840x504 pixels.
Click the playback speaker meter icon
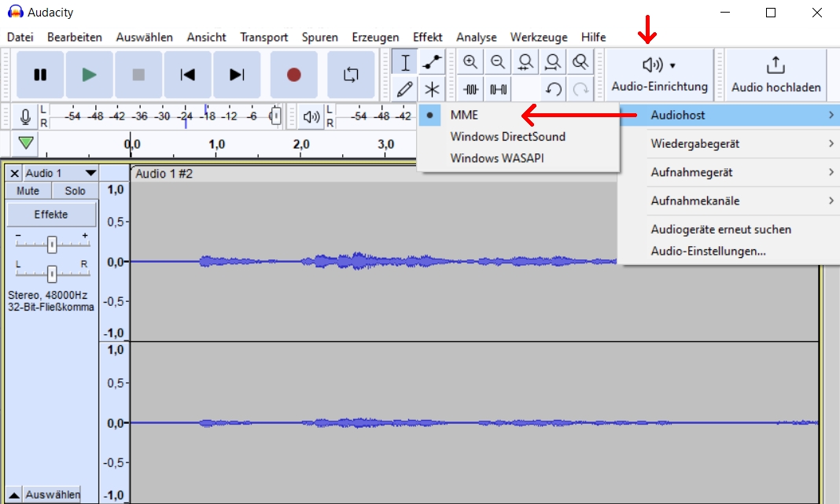point(311,116)
